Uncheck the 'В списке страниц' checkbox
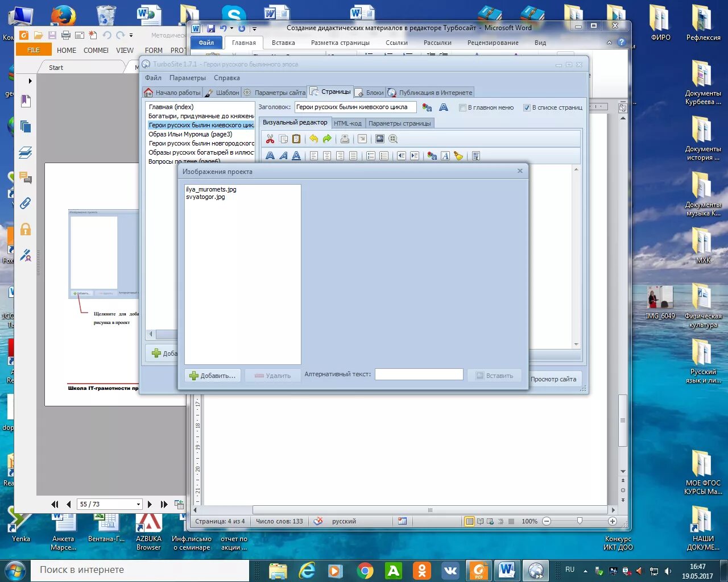 coord(527,107)
